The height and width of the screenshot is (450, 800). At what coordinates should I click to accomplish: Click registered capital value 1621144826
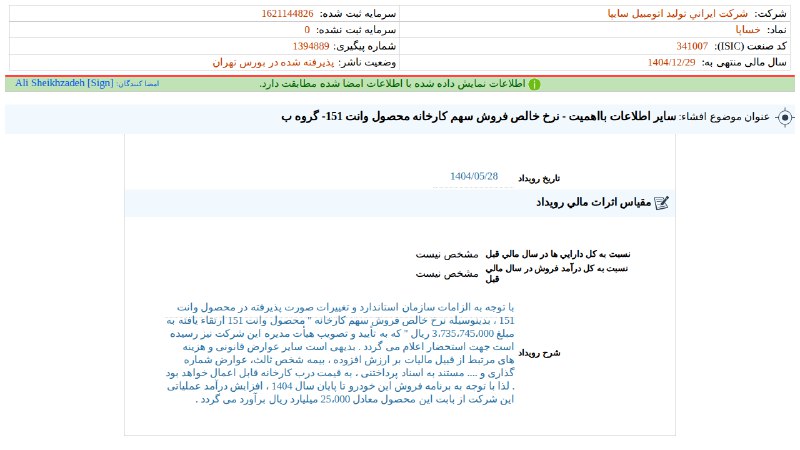click(x=287, y=14)
